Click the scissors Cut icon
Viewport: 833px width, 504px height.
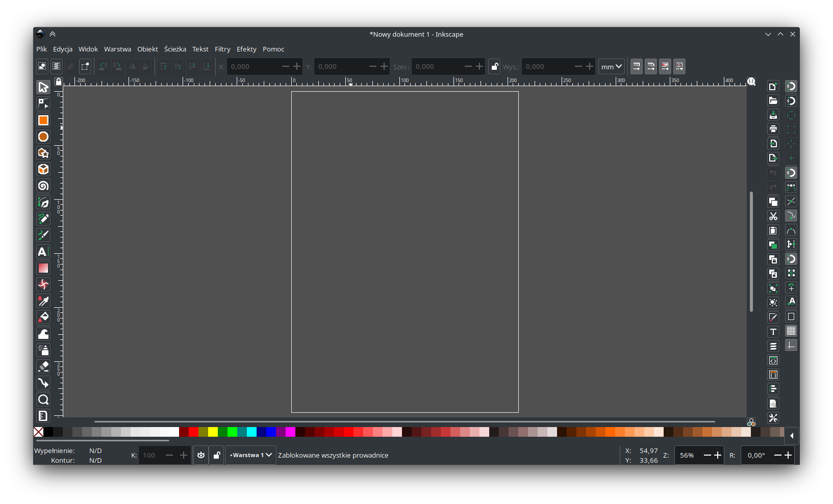(773, 217)
